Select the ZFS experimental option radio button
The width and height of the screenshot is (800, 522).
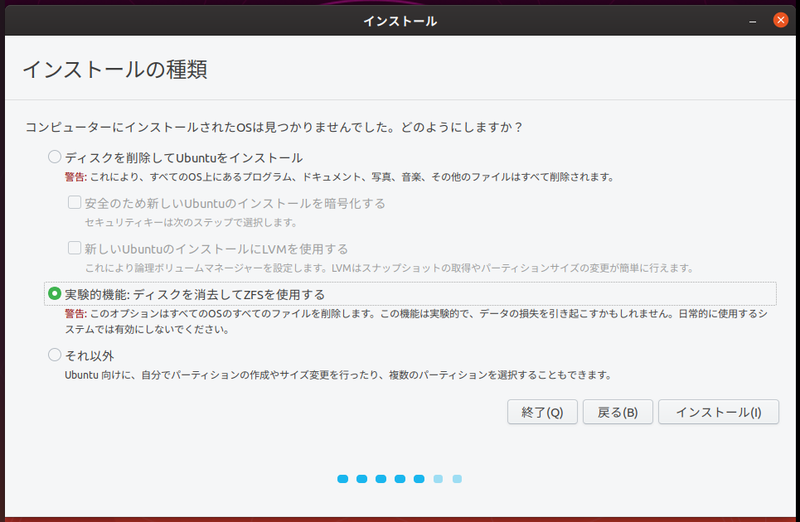pyautogui.click(x=55, y=294)
